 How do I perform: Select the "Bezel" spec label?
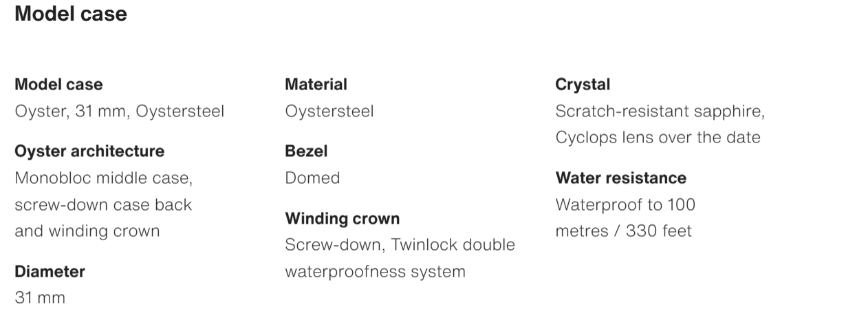click(x=306, y=151)
